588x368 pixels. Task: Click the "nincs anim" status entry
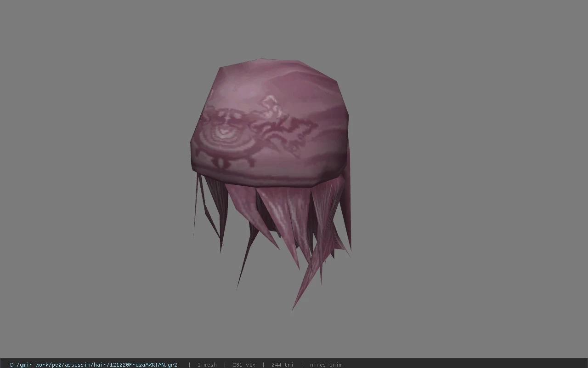click(x=326, y=365)
